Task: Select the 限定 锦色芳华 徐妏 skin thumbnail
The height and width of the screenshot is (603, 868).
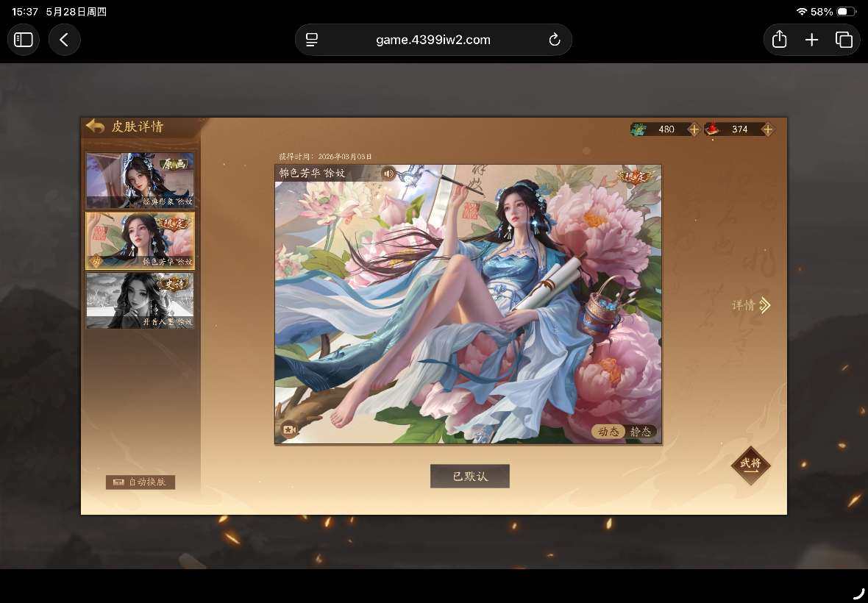Action: tap(140, 240)
